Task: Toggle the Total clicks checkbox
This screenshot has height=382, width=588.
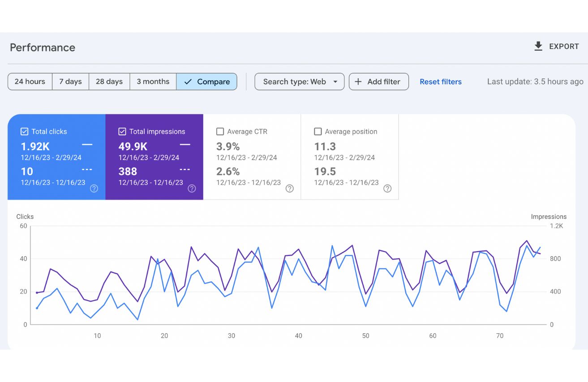Action: pyautogui.click(x=25, y=132)
